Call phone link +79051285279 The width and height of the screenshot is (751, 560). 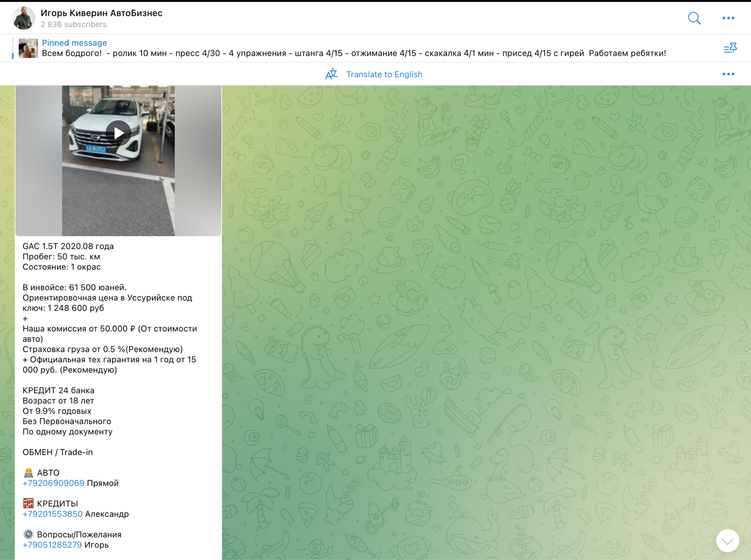pos(52,545)
